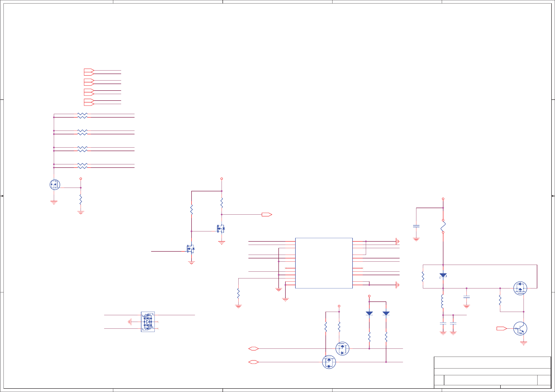The height and width of the screenshot is (392, 555).
Task: Click the large rectangular IC block in center
Action: click(x=324, y=263)
